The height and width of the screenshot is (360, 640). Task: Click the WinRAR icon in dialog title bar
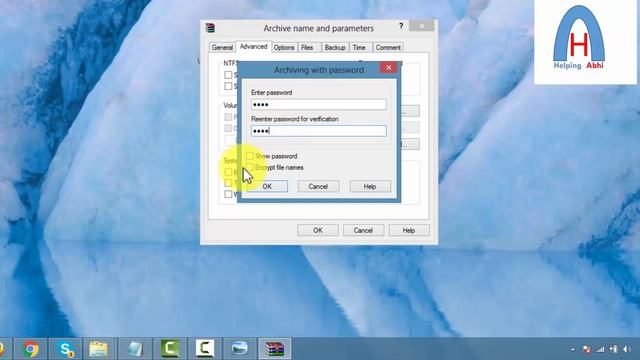click(210, 28)
